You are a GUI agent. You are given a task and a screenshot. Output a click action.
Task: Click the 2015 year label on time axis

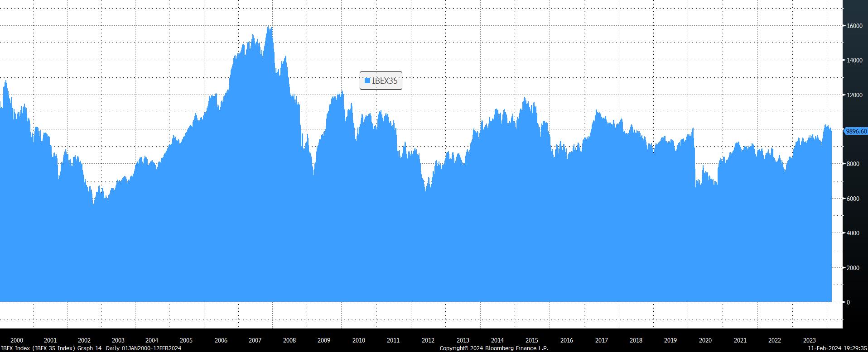(x=532, y=340)
